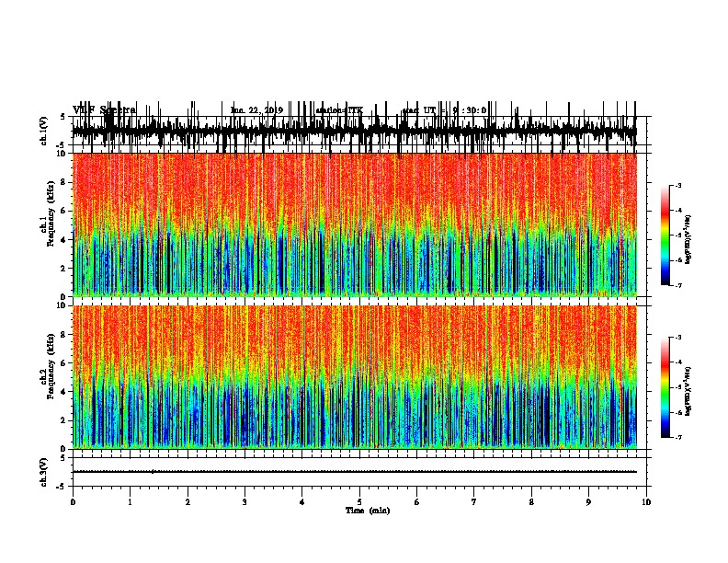
Task: Click time axis tick label '2'
Action: click(188, 502)
